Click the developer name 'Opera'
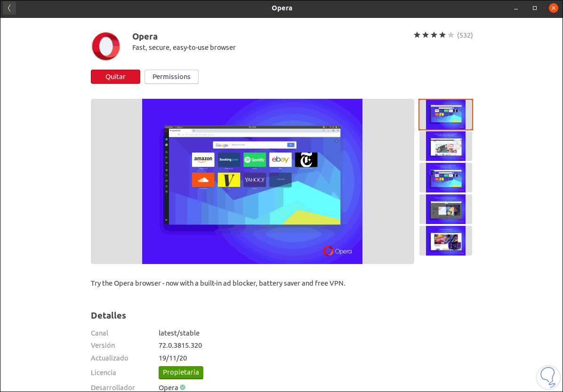 [169, 388]
